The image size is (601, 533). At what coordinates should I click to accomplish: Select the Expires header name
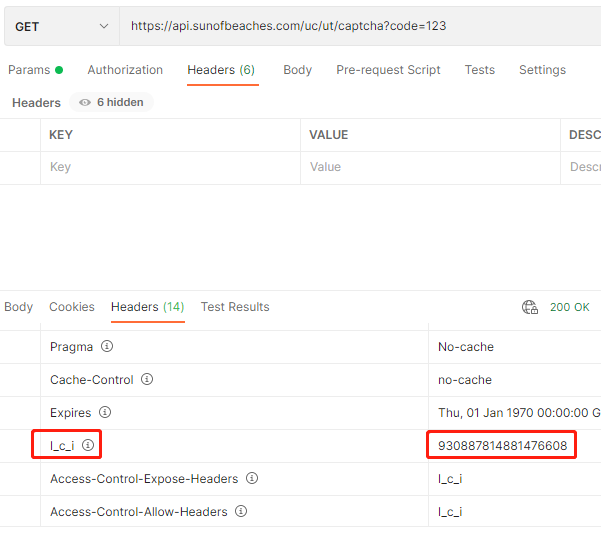point(71,413)
